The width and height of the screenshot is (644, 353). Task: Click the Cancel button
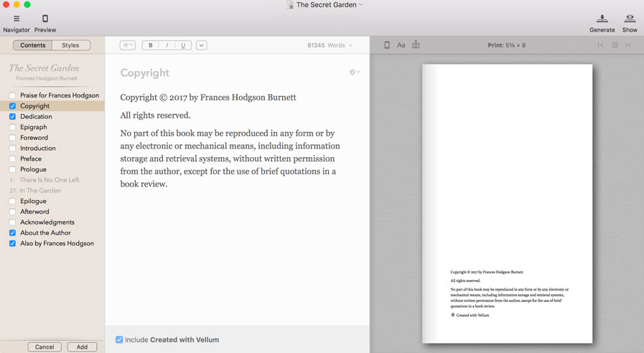point(45,347)
